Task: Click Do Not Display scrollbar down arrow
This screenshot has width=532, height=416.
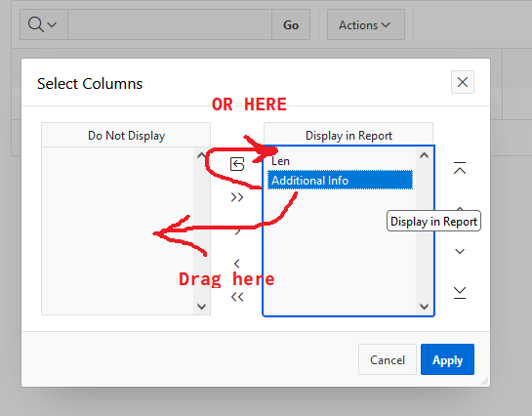Action: pyautogui.click(x=201, y=307)
